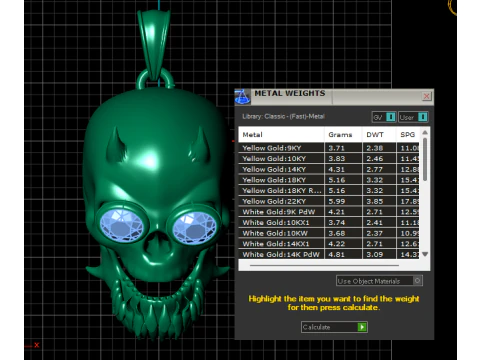Click the 2.77 DWT value

coord(375,169)
